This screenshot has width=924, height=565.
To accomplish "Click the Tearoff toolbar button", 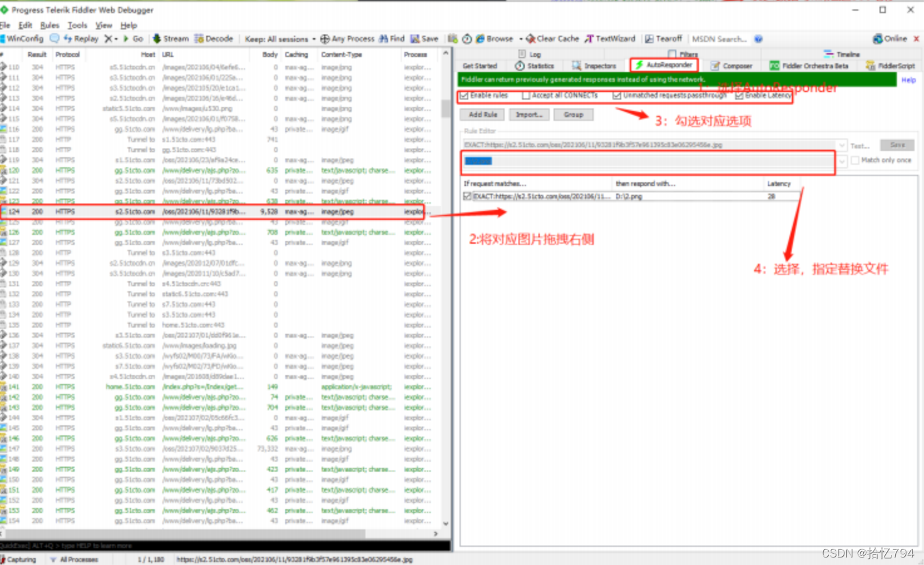I will click(664, 39).
